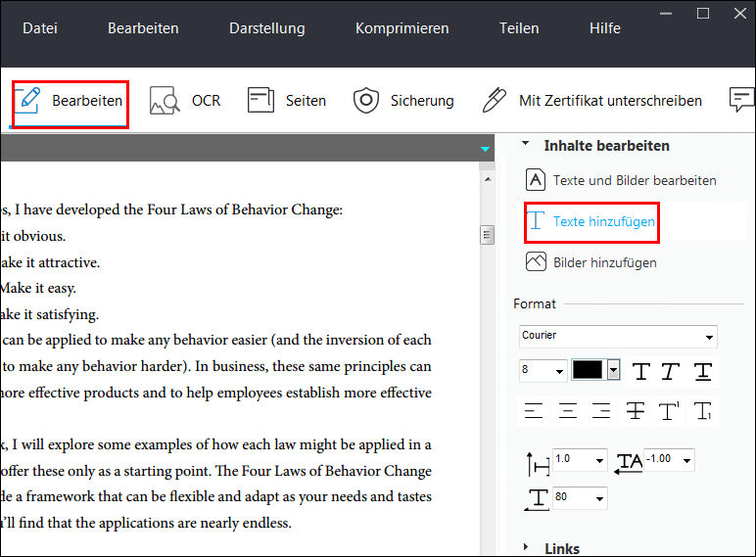Click the Mit Zertifikat unterschreiben pen icon
Viewport: 756px width, 557px height.
click(x=495, y=101)
